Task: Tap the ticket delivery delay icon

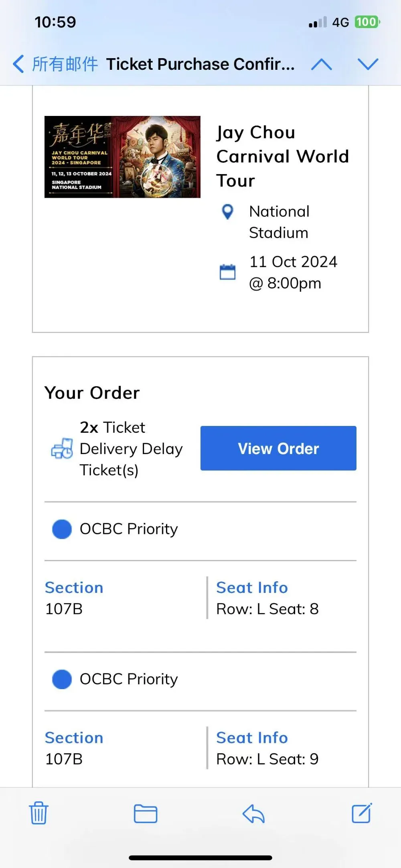Action: tap(62, 448)
